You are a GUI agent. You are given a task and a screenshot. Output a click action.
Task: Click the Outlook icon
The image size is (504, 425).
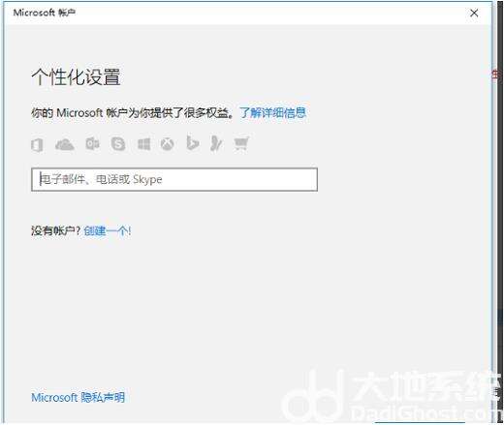point(92,144)
